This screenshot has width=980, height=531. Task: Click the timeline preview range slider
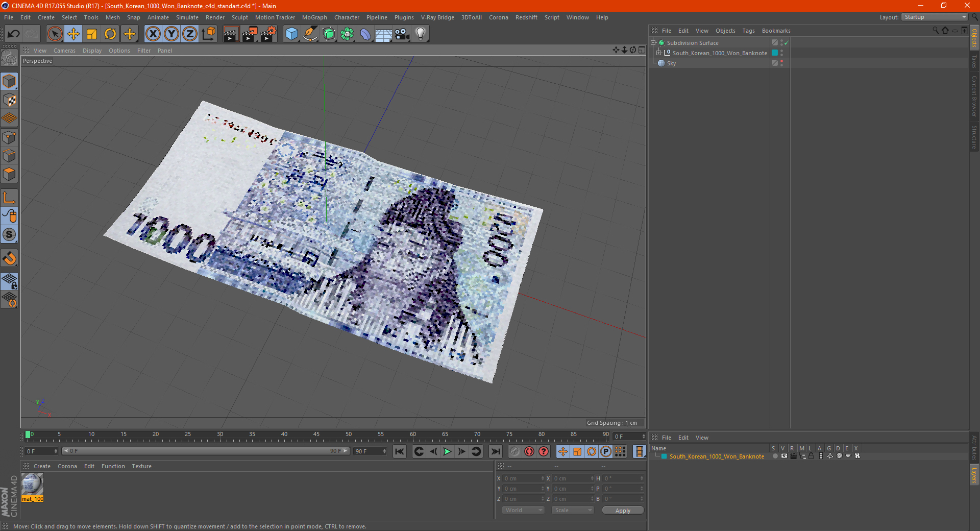pyautogui.click(x=206, y=451)
